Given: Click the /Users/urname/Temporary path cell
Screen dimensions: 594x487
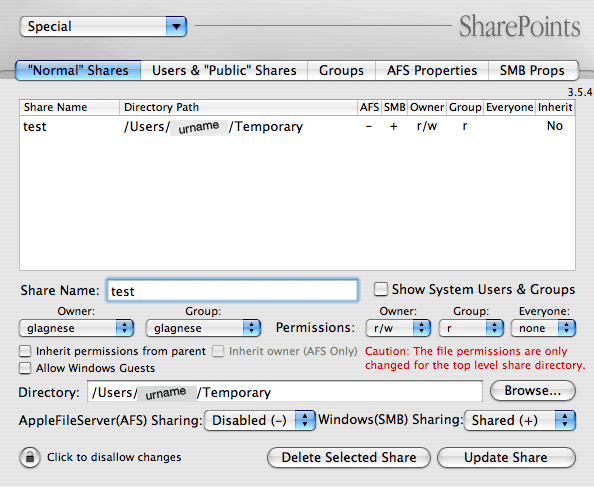Looking at the screenshot, I should [213, 126].
